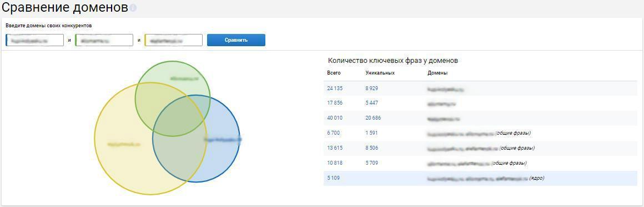Viewport: 644px width, 207px height.
Task: Click the first domain input field with blue edge
Action: [35, 40]
